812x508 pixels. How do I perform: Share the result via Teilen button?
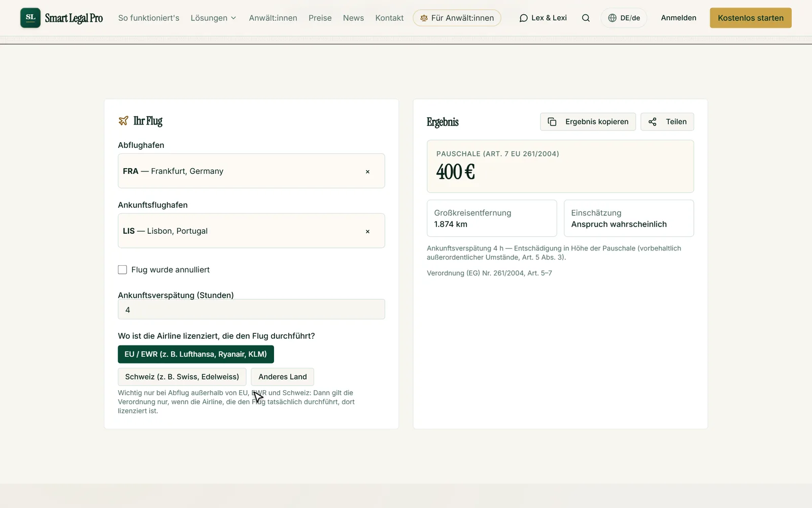[x=667, y=122]
